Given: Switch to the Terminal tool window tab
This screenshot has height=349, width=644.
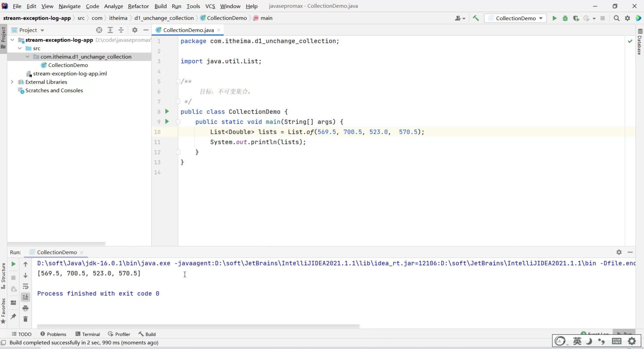Looking at the screenshot, I should coord(88,334).
